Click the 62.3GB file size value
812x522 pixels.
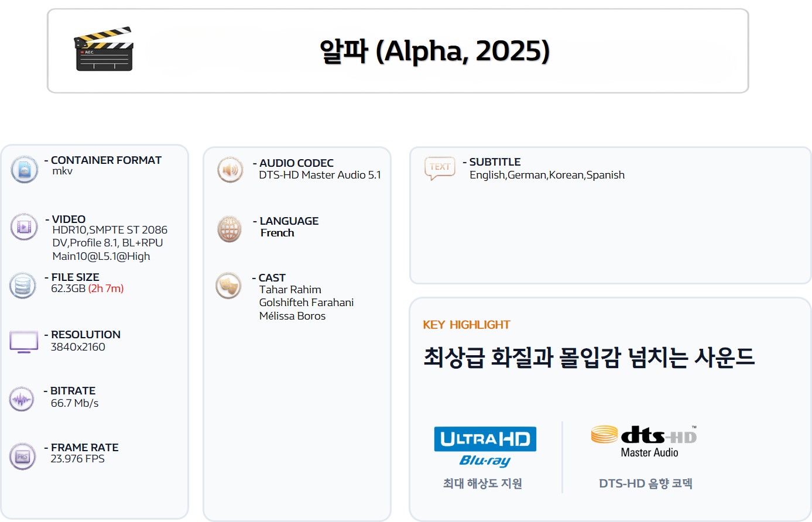pyautogui.click(x=68, y=289)
